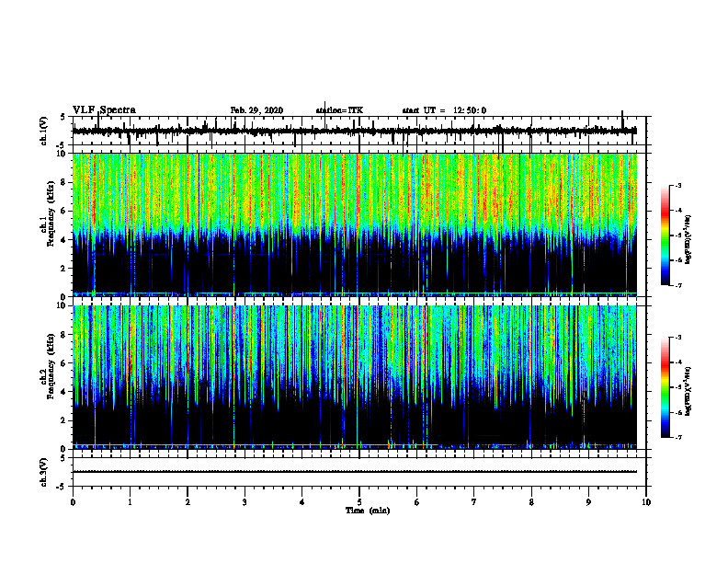Click the "-5" tick on ch.1(V) axis

click(x=62, y=144)
